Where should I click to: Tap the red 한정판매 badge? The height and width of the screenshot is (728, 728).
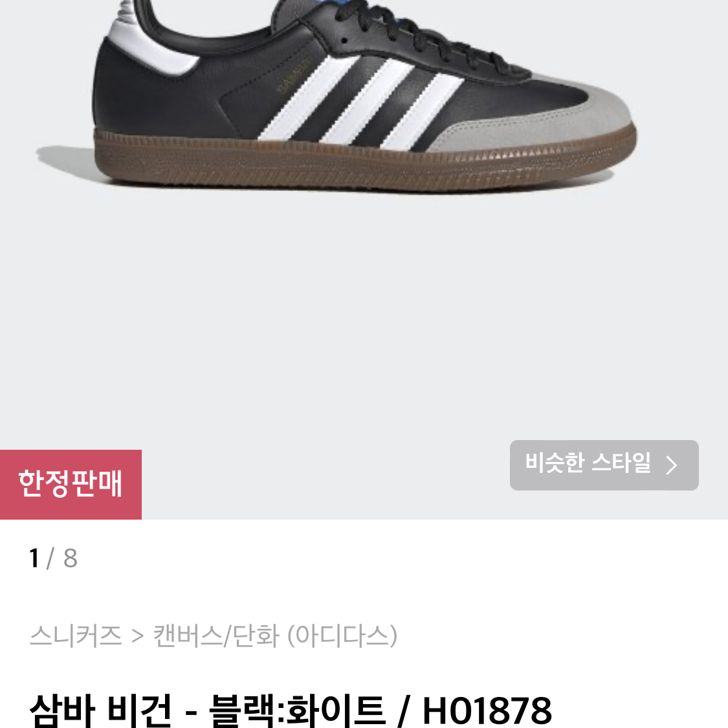(71, 484)
